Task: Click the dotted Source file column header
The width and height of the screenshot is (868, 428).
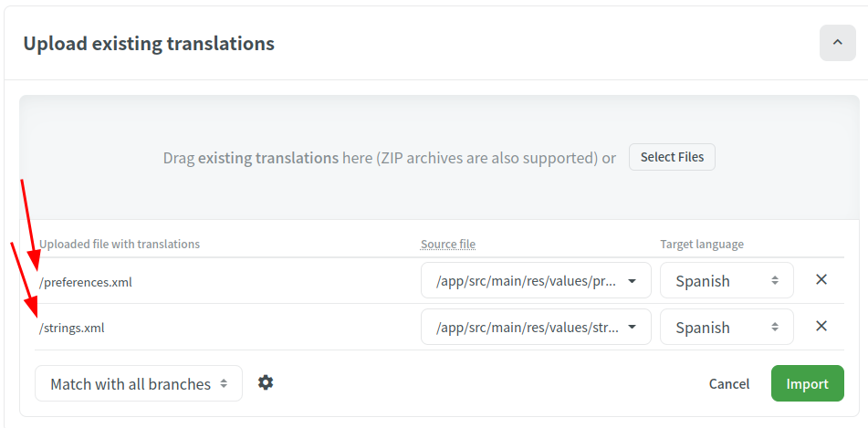Action: tap(448, 245)
